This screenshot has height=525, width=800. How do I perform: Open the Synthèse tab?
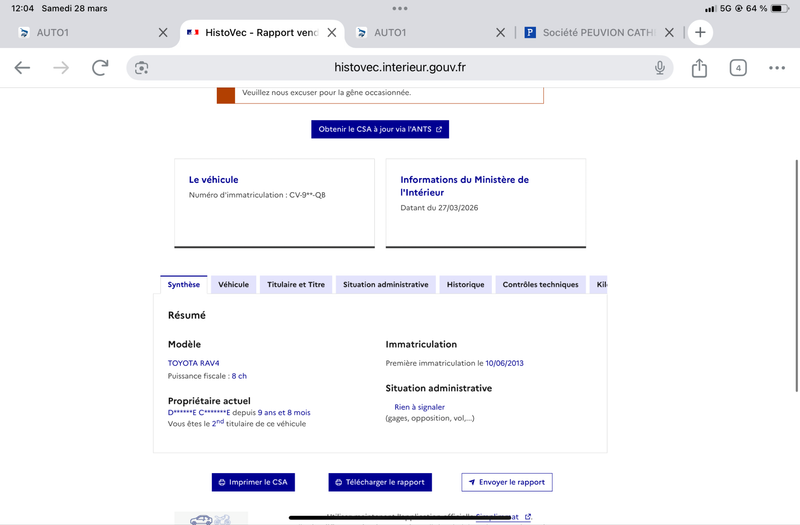[x=184, y=284]
